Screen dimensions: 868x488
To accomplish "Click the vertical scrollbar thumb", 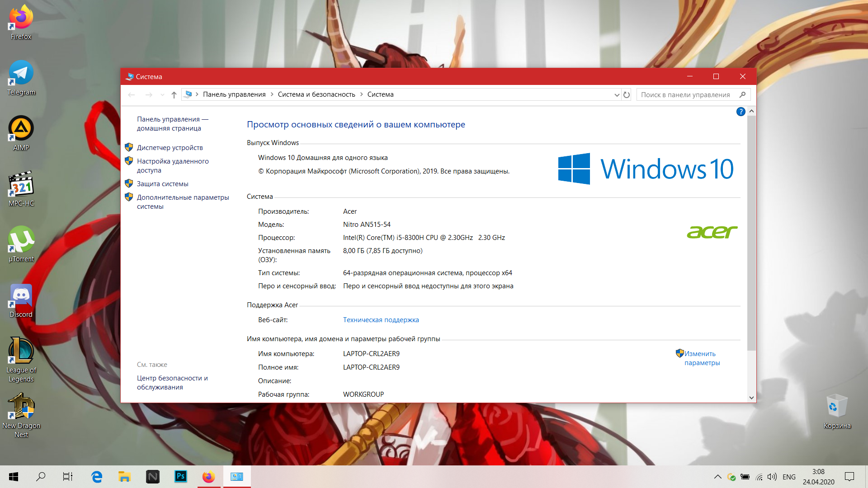I will click(751, 233).
